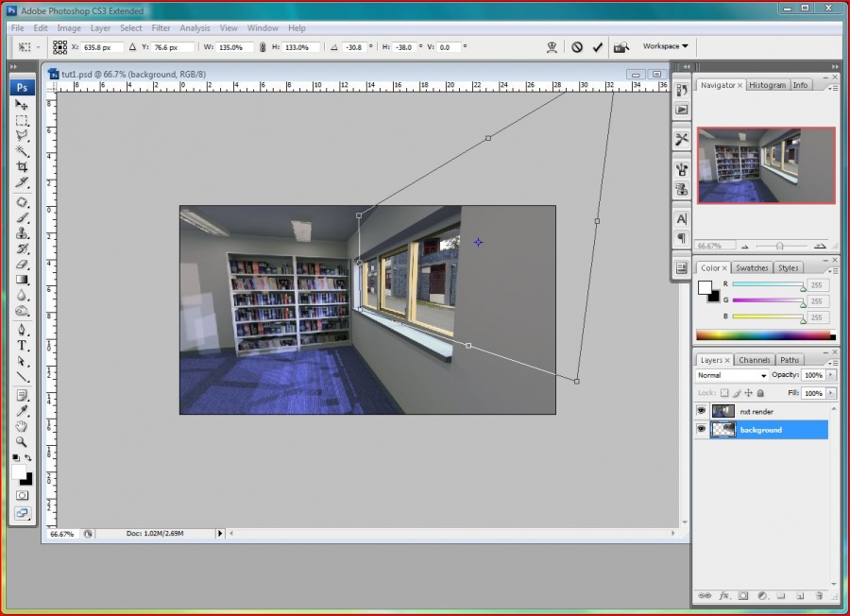Hide the nxt render layer
The height and width of the screenshot is (616, 850).
point(701,411)
